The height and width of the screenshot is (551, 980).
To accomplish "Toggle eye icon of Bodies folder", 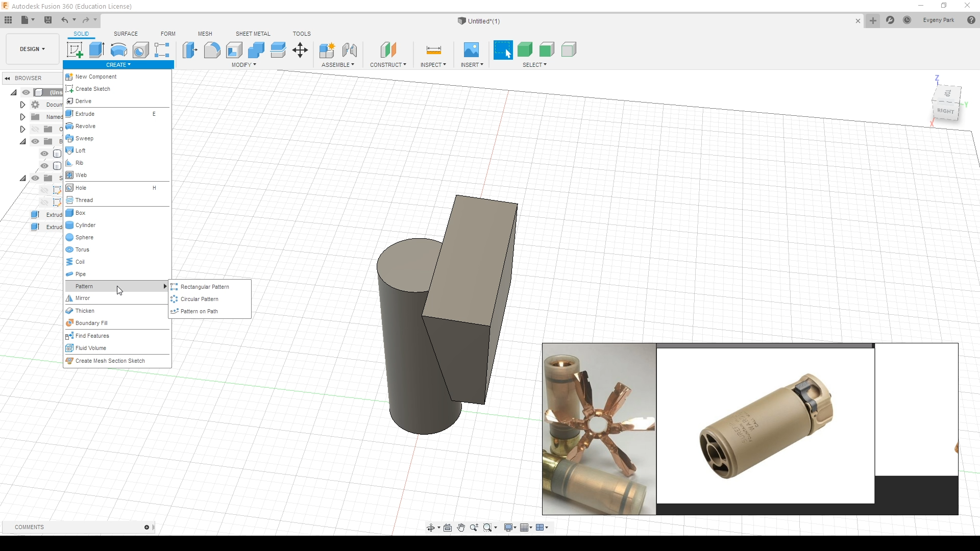I will click(35, 141).
